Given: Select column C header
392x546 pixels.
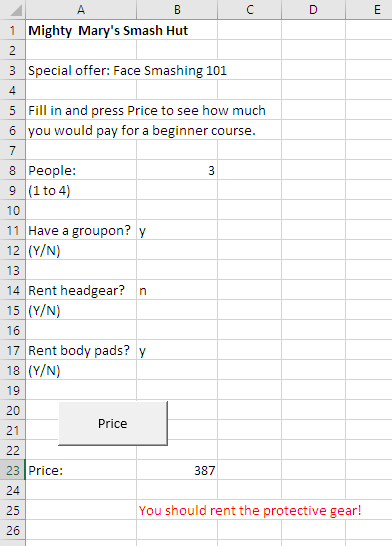Looking at the screenshot, I should 250,9.
